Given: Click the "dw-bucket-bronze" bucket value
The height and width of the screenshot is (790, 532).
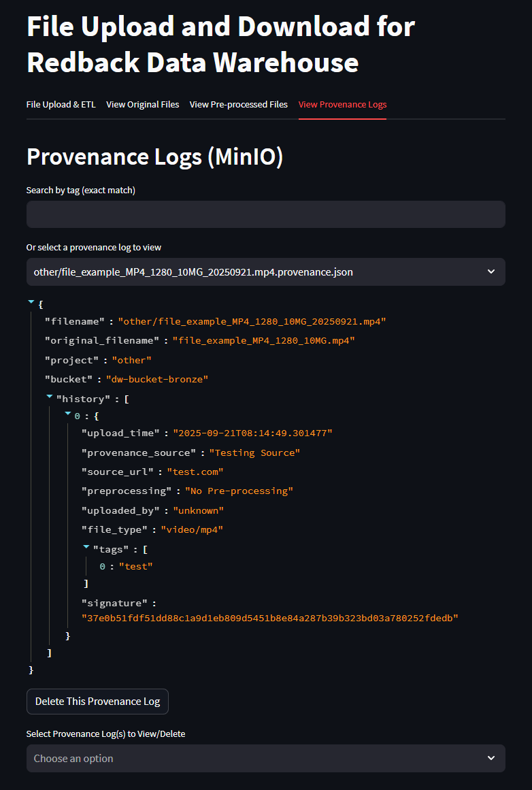Looking at the screenshot, I should coord(157,379).
